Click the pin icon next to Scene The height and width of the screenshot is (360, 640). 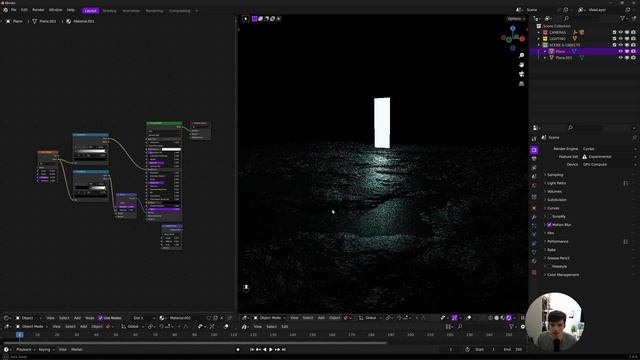(634, 138)
